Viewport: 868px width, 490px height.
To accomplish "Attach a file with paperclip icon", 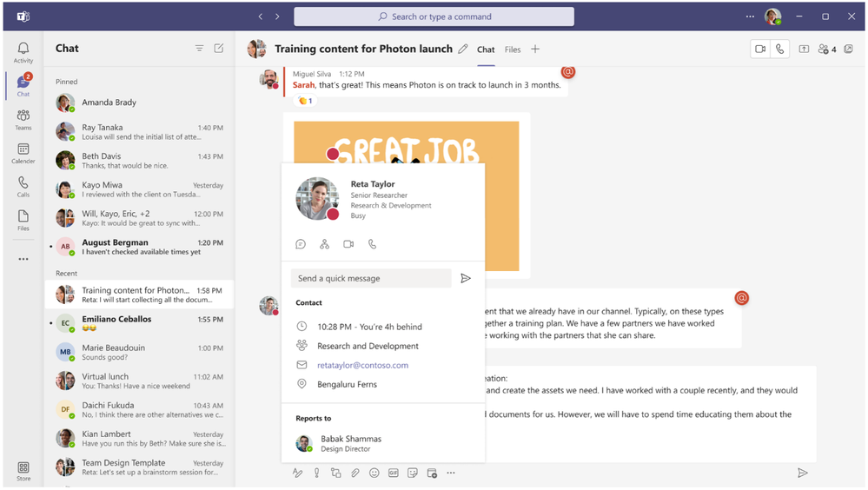I will 354,473.
